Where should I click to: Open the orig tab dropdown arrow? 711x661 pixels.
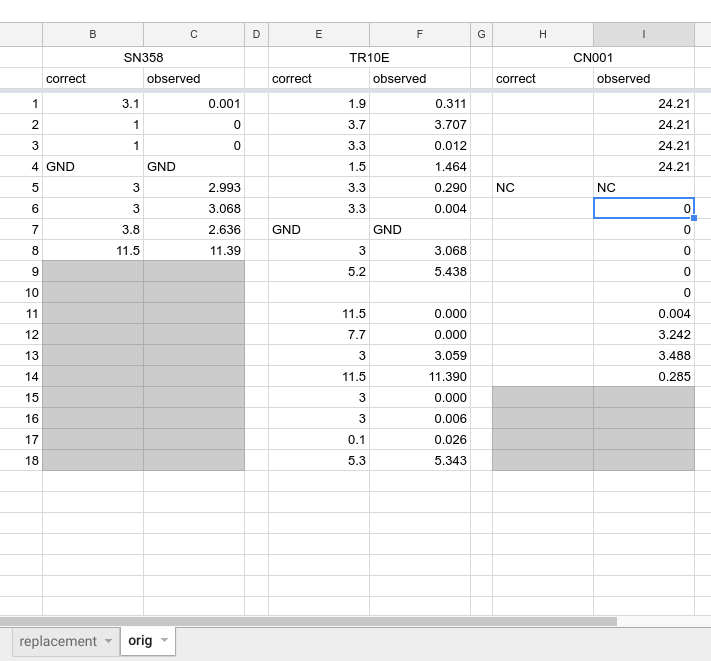pos(164,642)
